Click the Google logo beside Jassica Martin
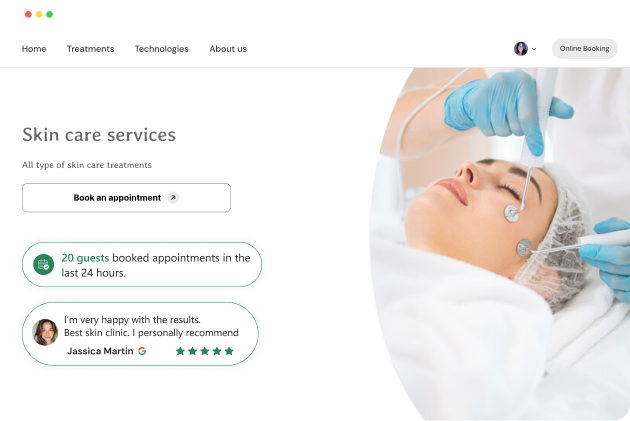Viewport: 630px width, 421px height. coord(142,351)
